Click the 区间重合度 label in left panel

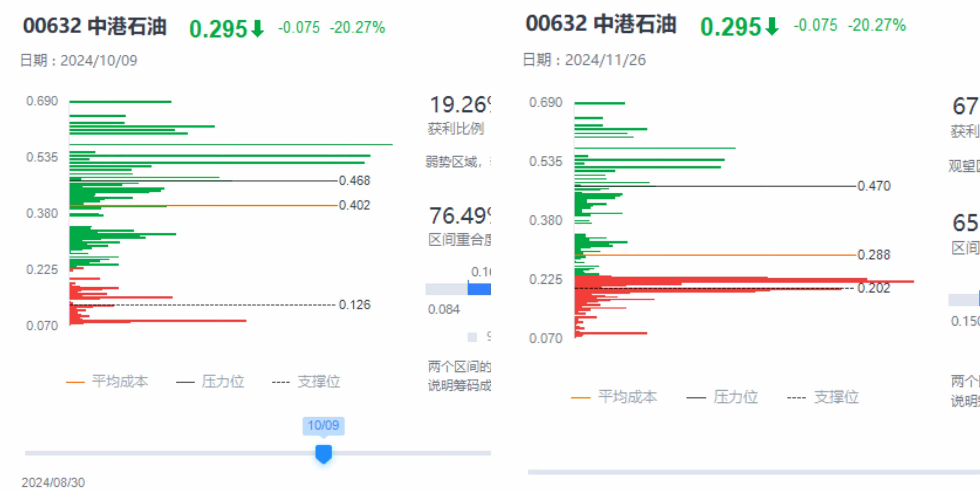pos(459,240)
